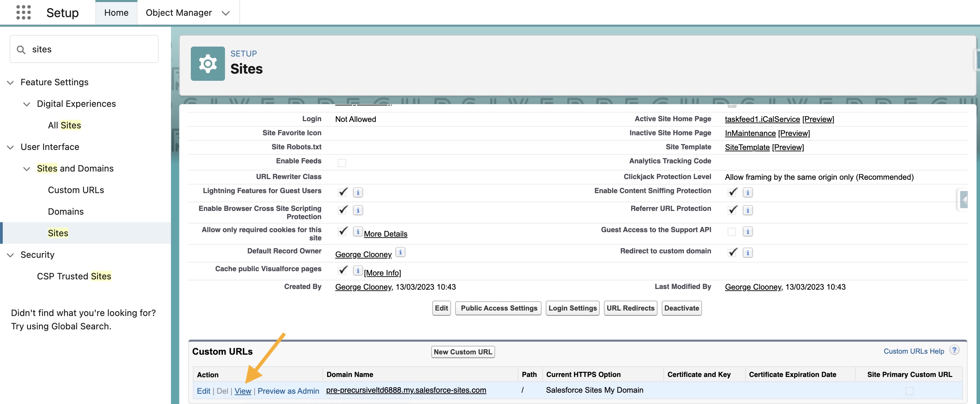The image size is (980, 404).
Task: Collapse the Security section in the sidebar
Action: pyautogui.click(x=10, y=255)
